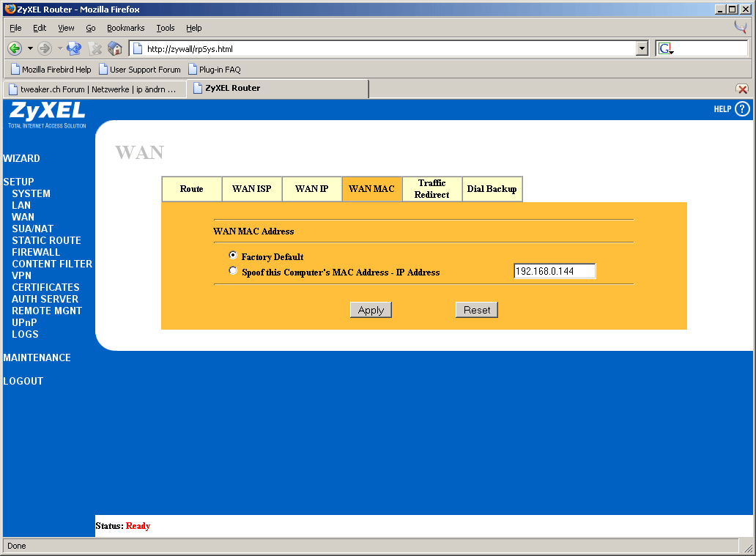Screen dimensions: 756x556
Task: Open the Back button history dropdown arrow
Action: [x=30, y=48]
